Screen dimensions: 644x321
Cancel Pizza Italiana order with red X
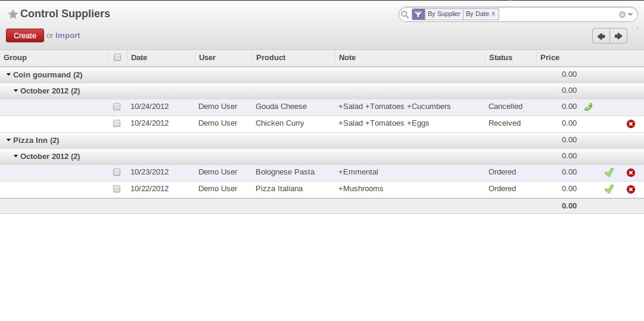631,189
